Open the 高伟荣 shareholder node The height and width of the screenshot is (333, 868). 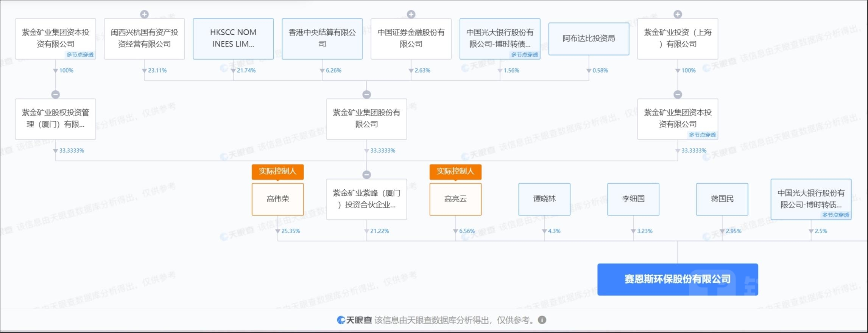coord(278,199)
